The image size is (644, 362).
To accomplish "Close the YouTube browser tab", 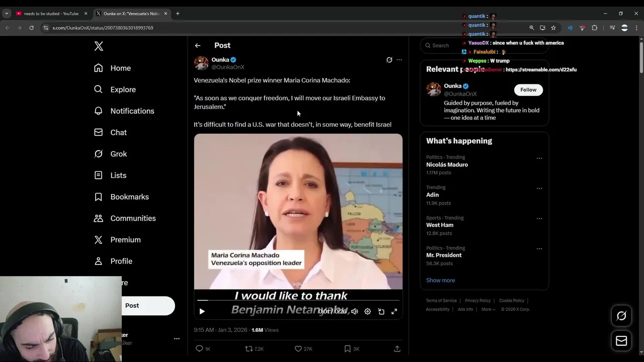I will 86,14.
